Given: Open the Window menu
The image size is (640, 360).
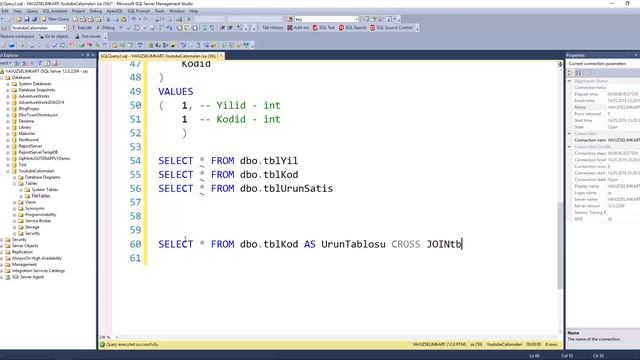Looking at the screenshot, I should point(177,11).
